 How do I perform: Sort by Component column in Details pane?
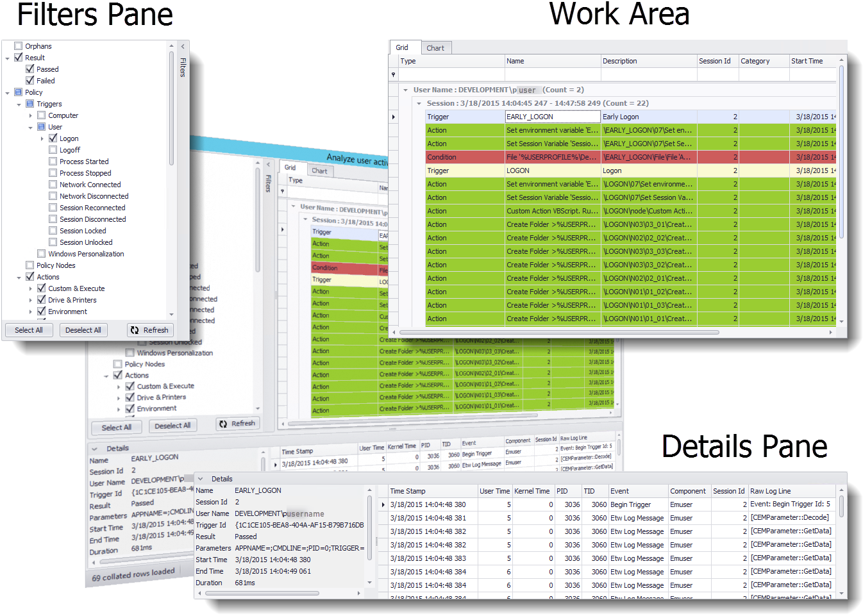[690, 491]
